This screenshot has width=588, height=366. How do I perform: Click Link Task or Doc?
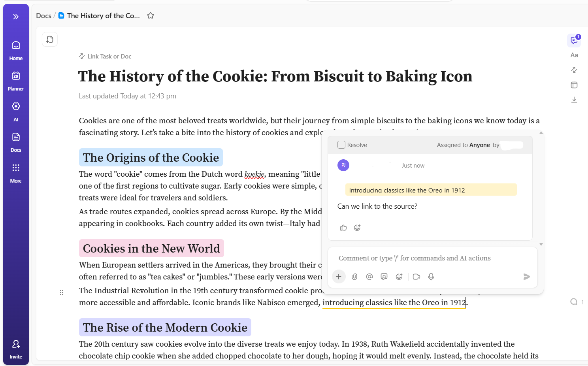pos(105,56)
